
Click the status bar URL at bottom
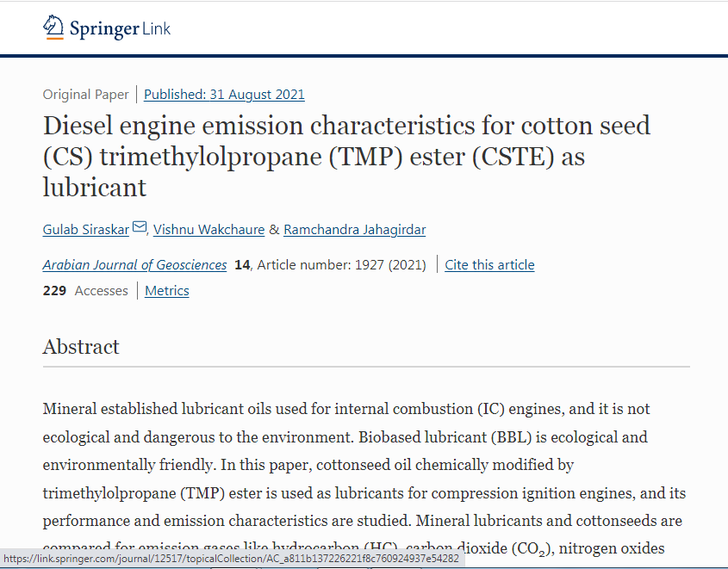(231, 559)
